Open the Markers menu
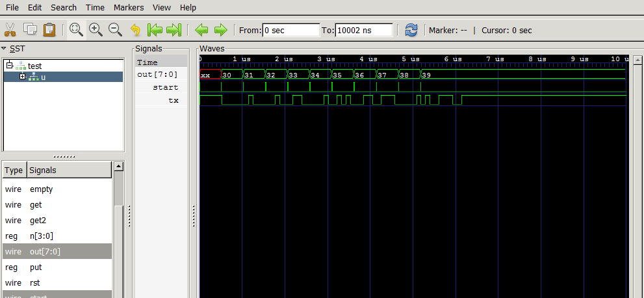Screen dimensions: 644x298 129,7
